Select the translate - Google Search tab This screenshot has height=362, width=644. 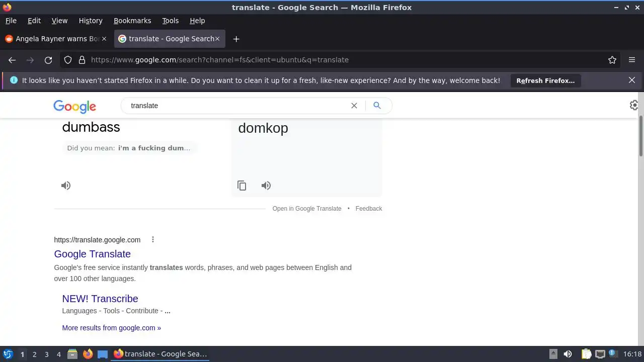click(170, 39)
